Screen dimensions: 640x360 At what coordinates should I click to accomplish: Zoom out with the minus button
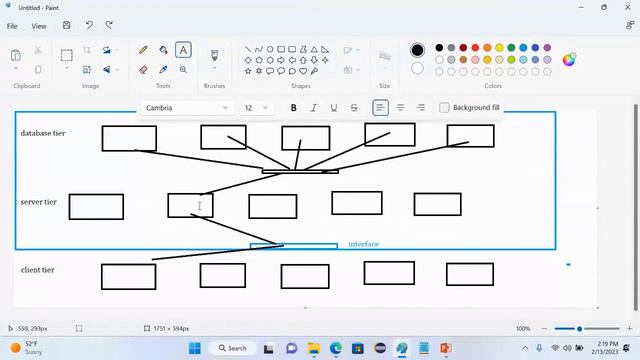[544, 328]
